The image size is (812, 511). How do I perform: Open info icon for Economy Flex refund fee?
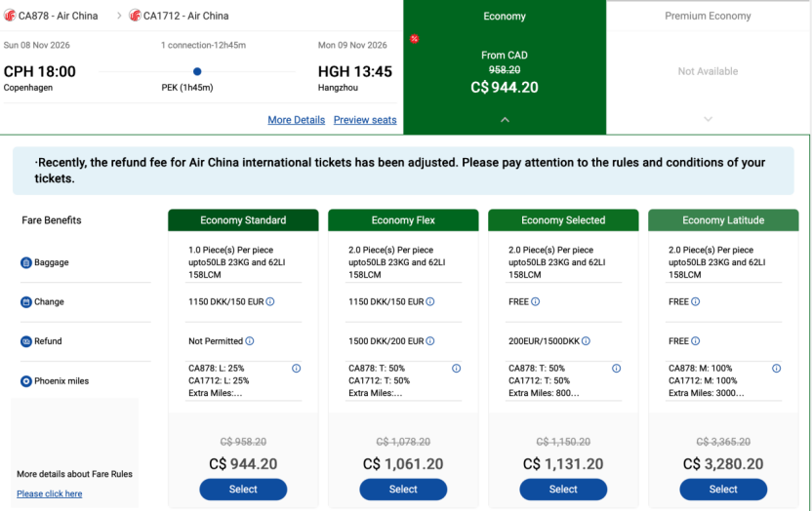(x=430, y=341)
